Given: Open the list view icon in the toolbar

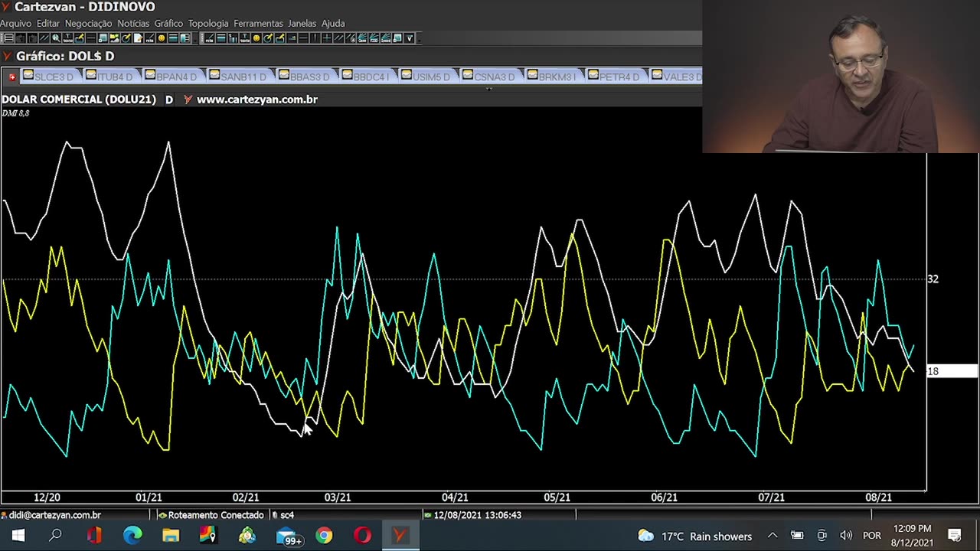Looking at the screenshot, I should click(x=8, y=38).
